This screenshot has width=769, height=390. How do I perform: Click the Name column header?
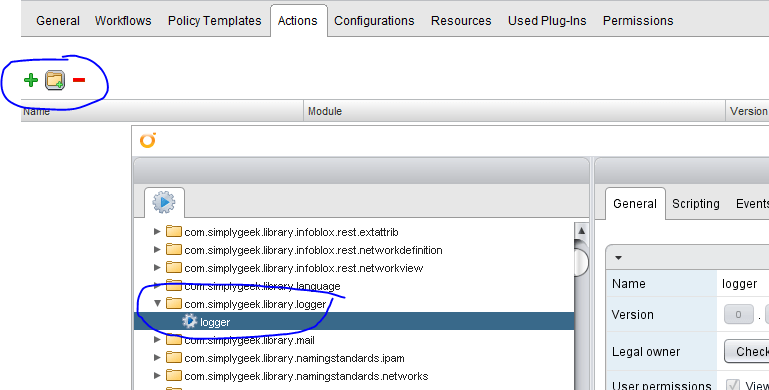click(x=162, y=111)
